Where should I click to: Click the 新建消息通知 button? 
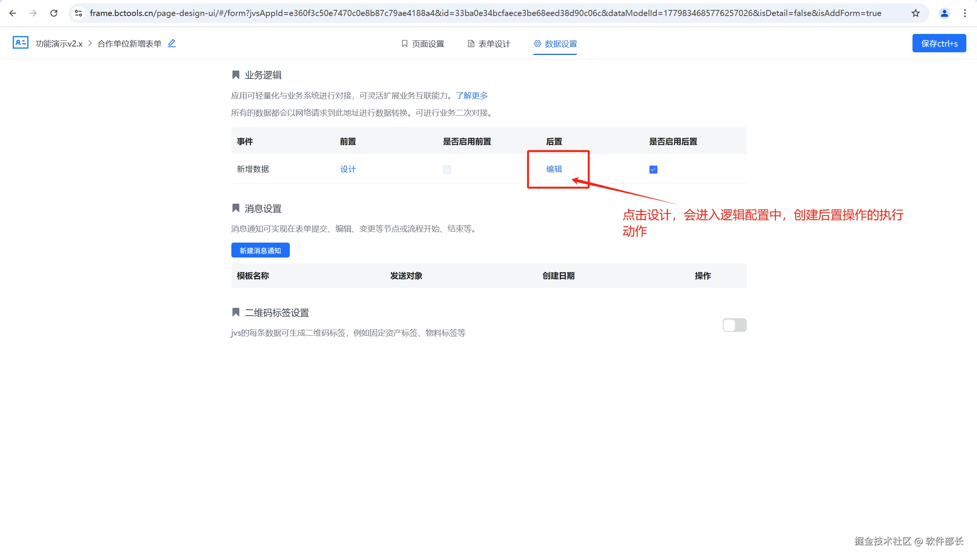(260, 250)
